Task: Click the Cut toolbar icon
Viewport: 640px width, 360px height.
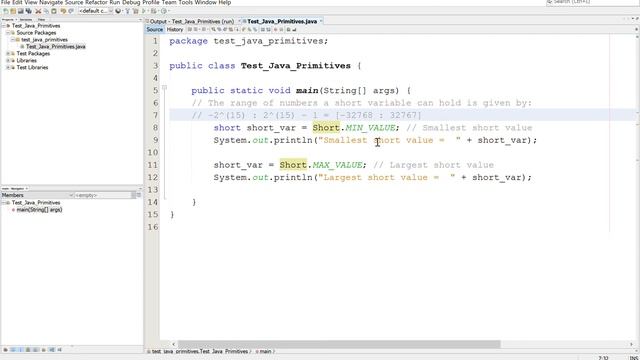Action: coord(38,11)
